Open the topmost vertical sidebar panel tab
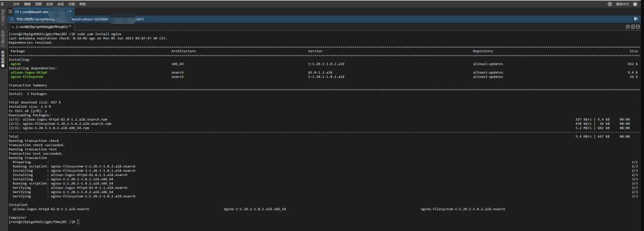 (x=3, y=18)
